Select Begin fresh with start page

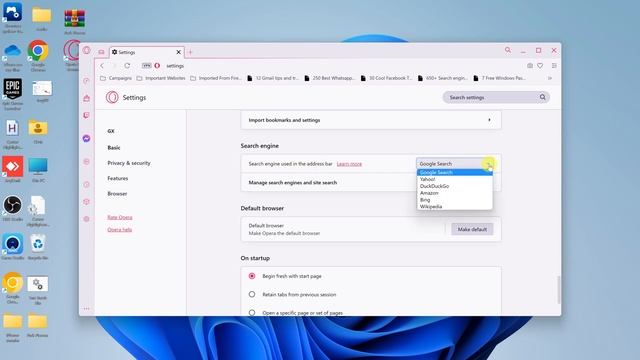(x=252, y=276)
